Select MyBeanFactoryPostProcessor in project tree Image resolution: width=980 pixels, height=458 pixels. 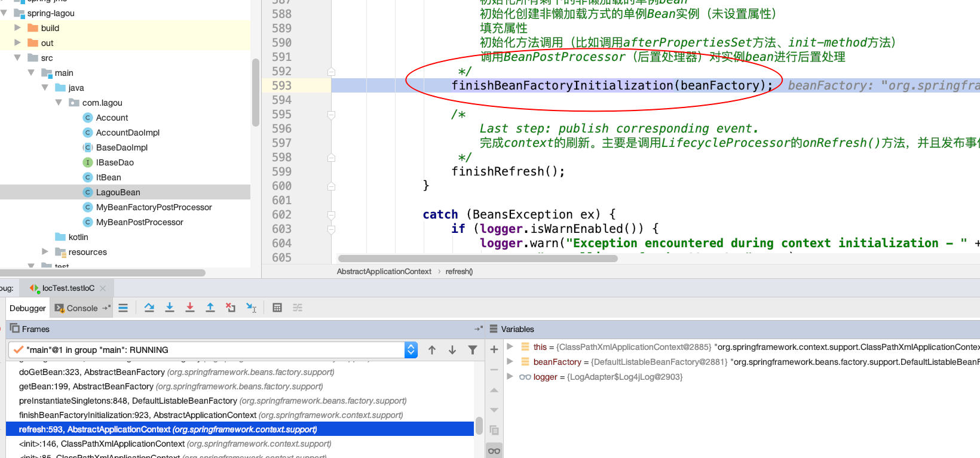pyautogui.click(x=154, y=207)
